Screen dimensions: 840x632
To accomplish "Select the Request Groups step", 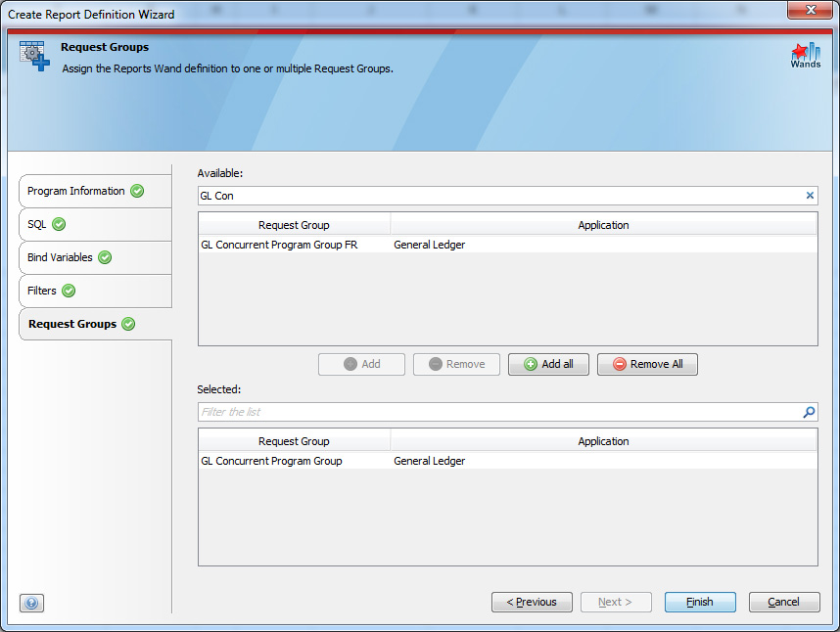I will (95, 324).
